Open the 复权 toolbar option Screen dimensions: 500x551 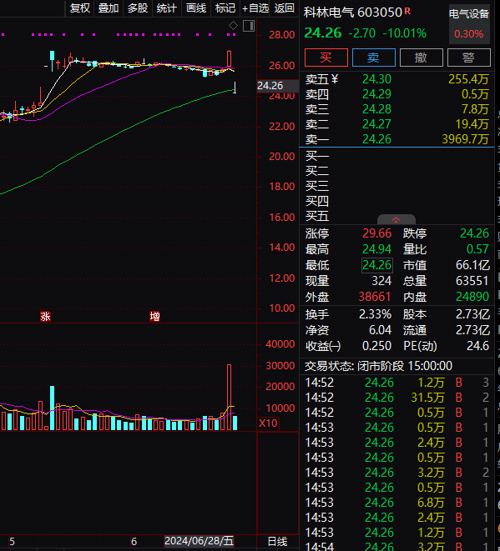click(x=80, y=8)
